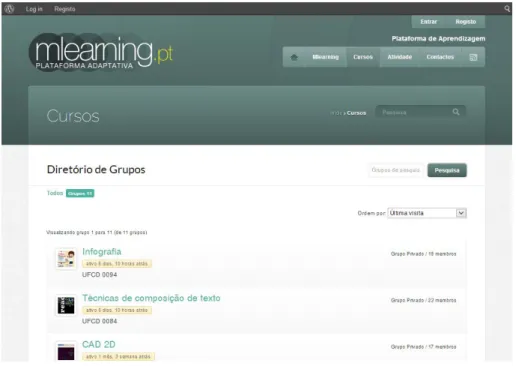Open the Infografia group thumbnail
Screen dimensions: 516x366
[66, 258]
